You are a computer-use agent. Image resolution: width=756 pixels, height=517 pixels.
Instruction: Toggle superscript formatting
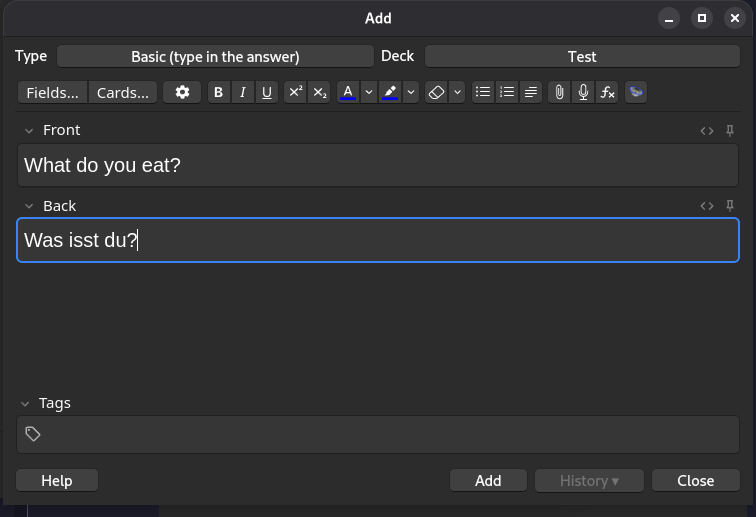[x=295, y=92]
